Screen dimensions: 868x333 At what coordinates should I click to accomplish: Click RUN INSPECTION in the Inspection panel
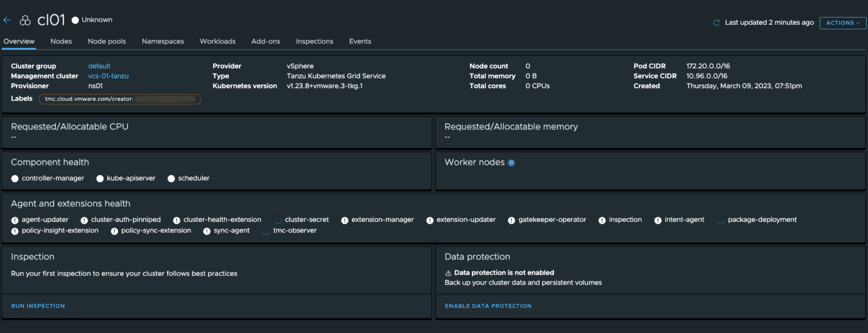37,305
